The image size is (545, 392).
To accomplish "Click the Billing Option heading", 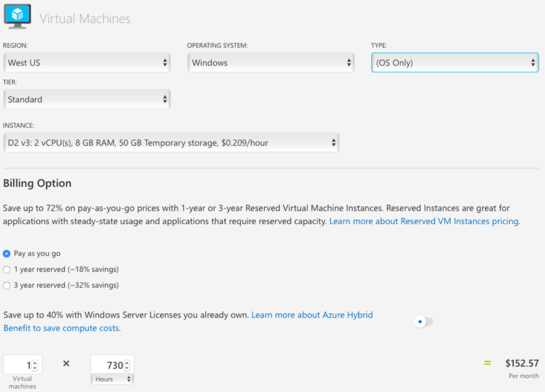I will (x=37, y=184).
